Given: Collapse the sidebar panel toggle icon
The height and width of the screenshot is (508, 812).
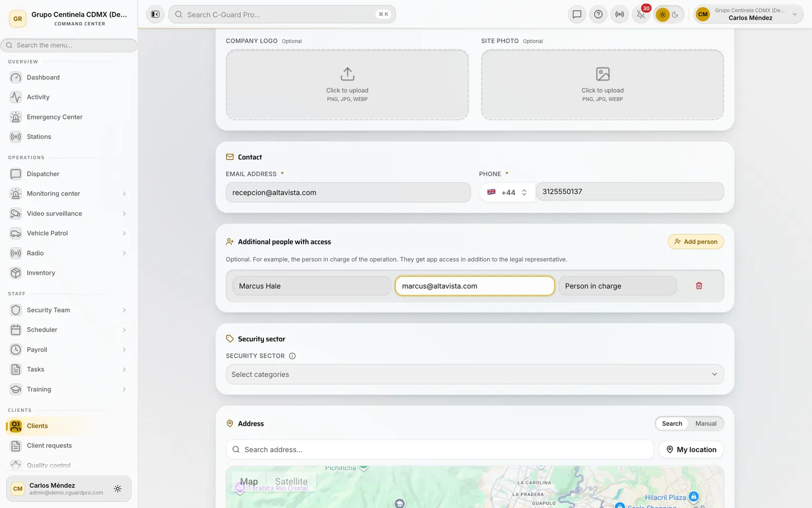Looking at the screenshot, I should click(x=155, y=14).
